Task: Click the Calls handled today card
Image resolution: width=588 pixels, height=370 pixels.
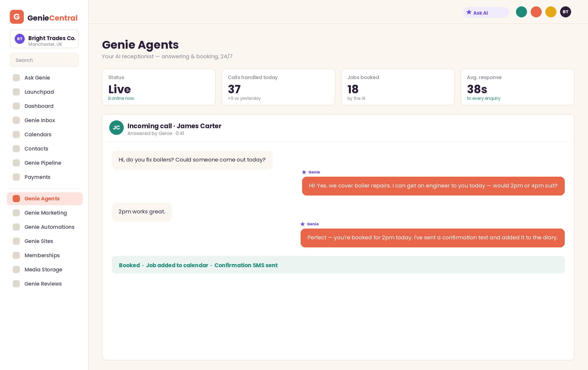Action: click(278, 87)
